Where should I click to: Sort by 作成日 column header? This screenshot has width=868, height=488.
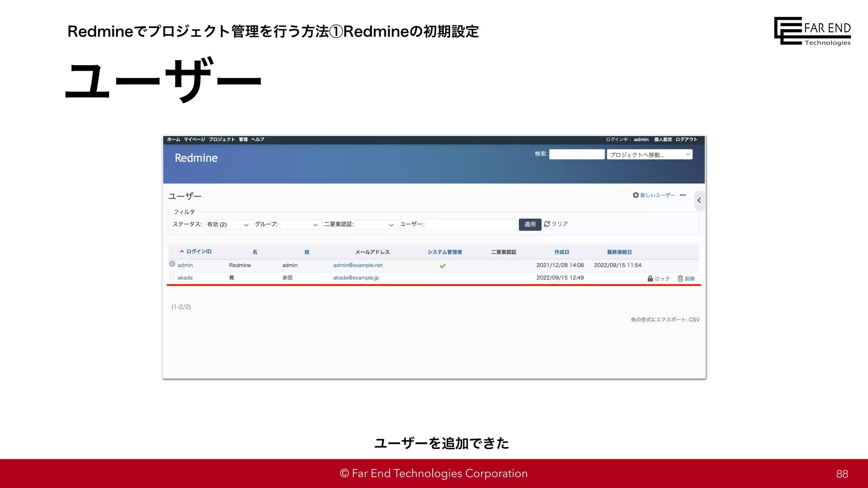coord(562,252)
